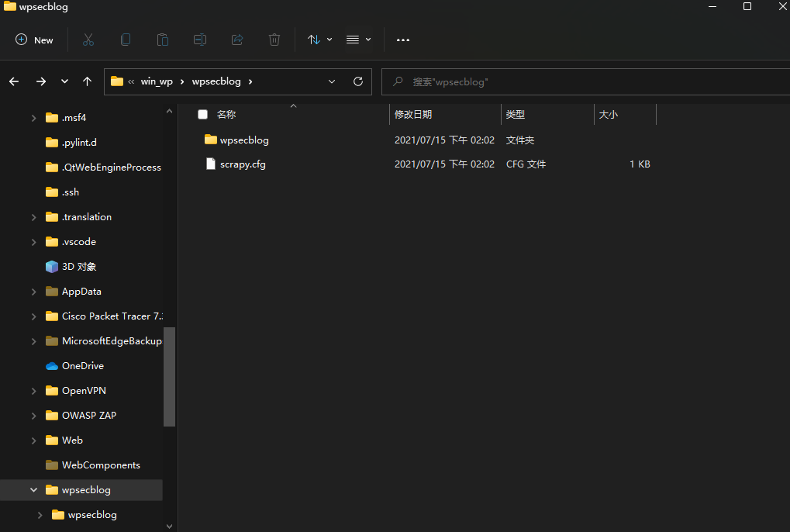Expand the .translation tree folder
Image resolution: width=790 pixels, height=532 pixels.
tap(34, 217)
